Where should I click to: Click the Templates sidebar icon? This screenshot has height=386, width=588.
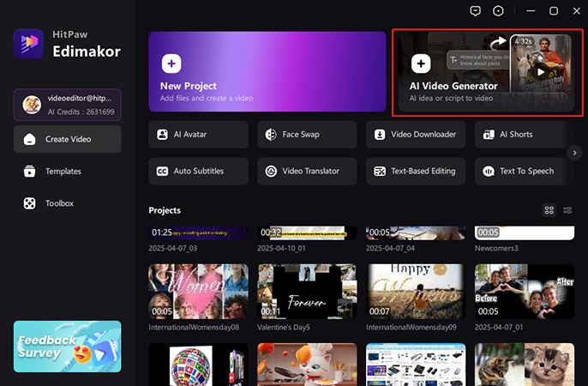pyautogui.click(x=30, y=172)
